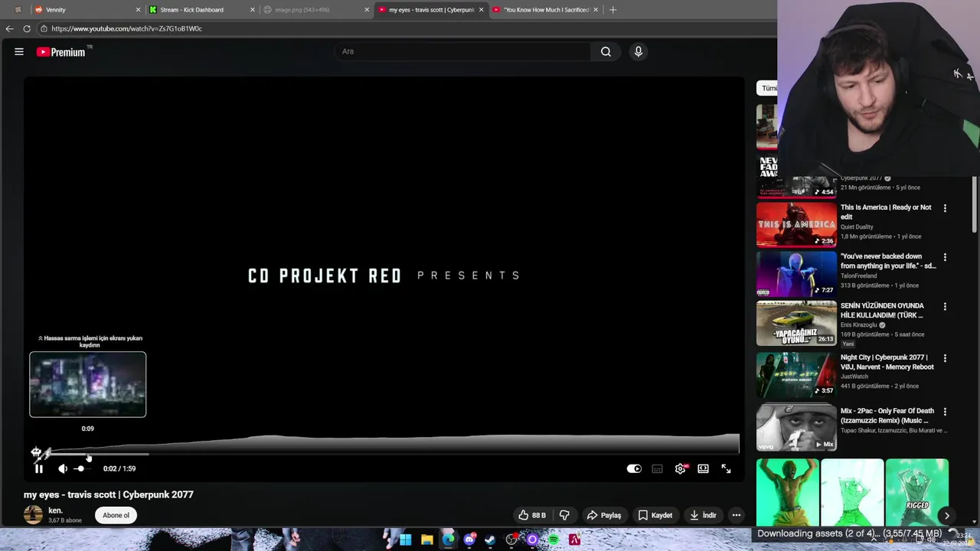The height and width of the screenshot is (551, 980).
Task: Select the my eyes - travis scott tab
Action: 430,10
